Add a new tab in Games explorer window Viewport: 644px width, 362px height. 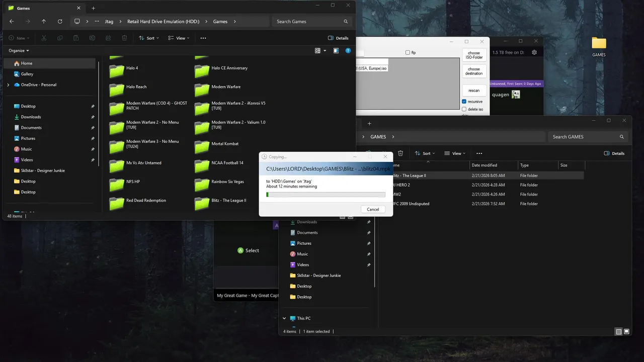[93, 8]
